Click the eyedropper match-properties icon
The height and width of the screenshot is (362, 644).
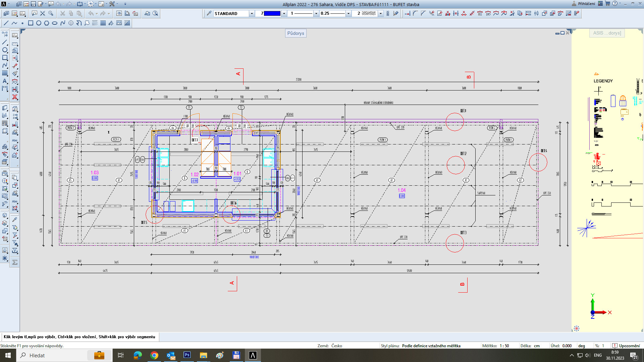(x=209, y=13)
